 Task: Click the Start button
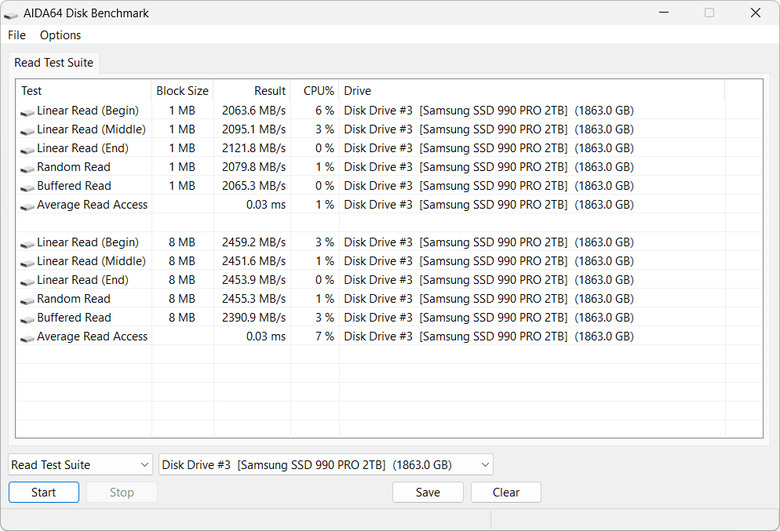44,492
